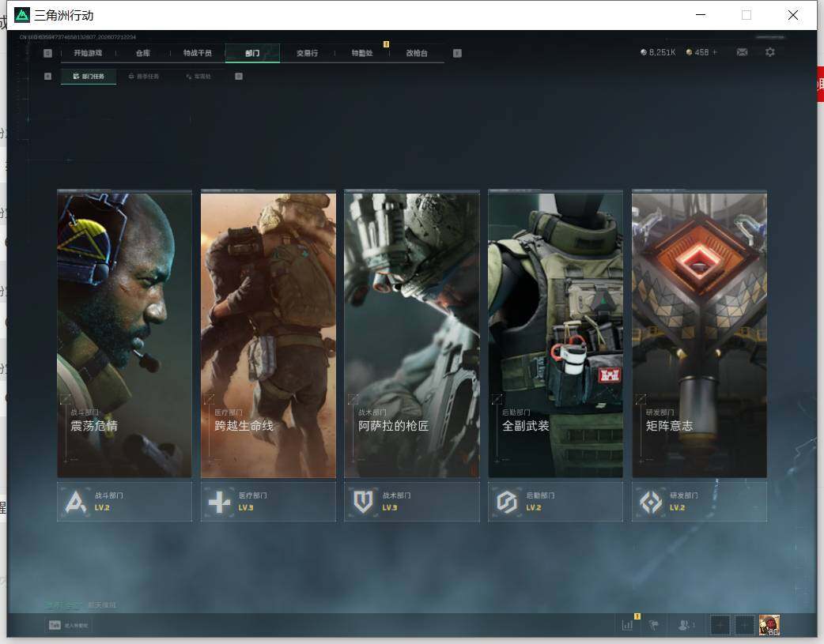Open the statistics bar chart icon

(x=627, y=625)
